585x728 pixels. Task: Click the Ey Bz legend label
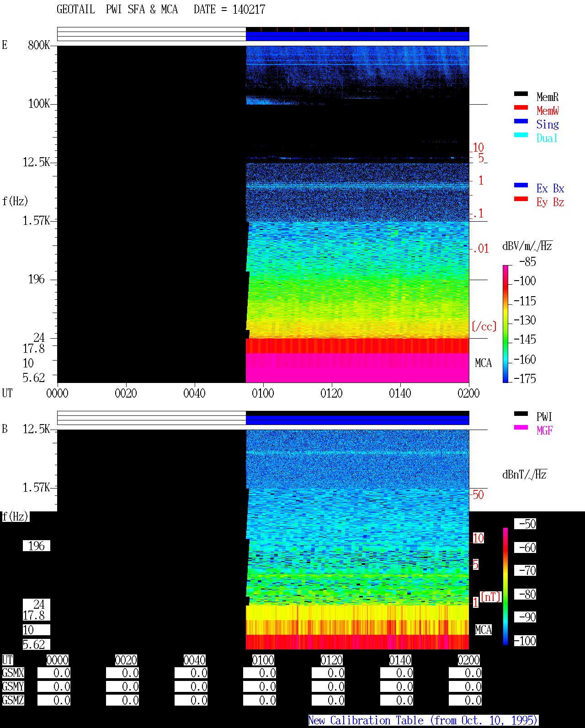pos(550,202)
